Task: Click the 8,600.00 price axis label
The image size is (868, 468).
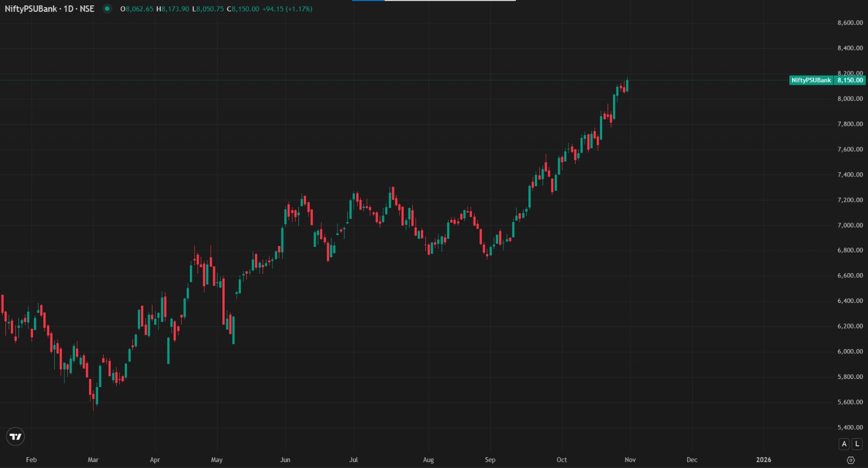Action: click(850, 23)
